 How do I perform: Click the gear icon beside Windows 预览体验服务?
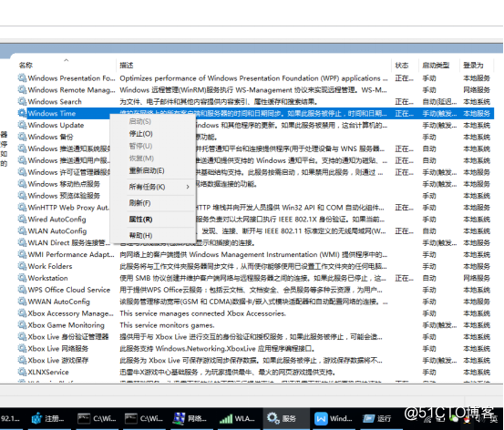(22, 196)
